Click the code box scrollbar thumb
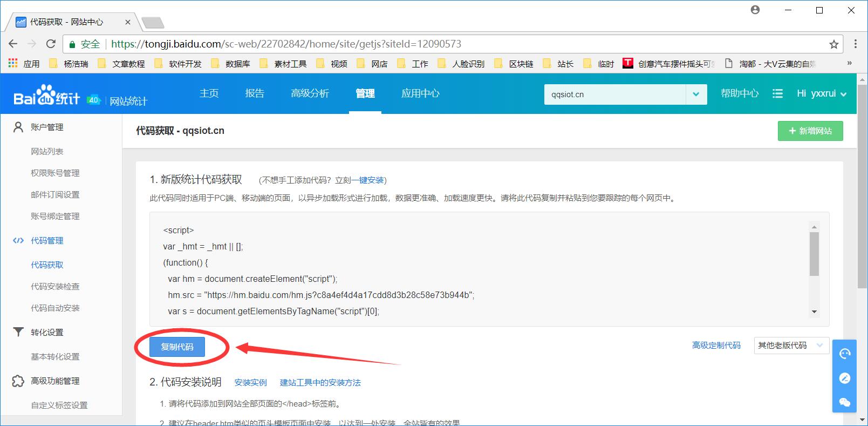 [x=815, y=254]
